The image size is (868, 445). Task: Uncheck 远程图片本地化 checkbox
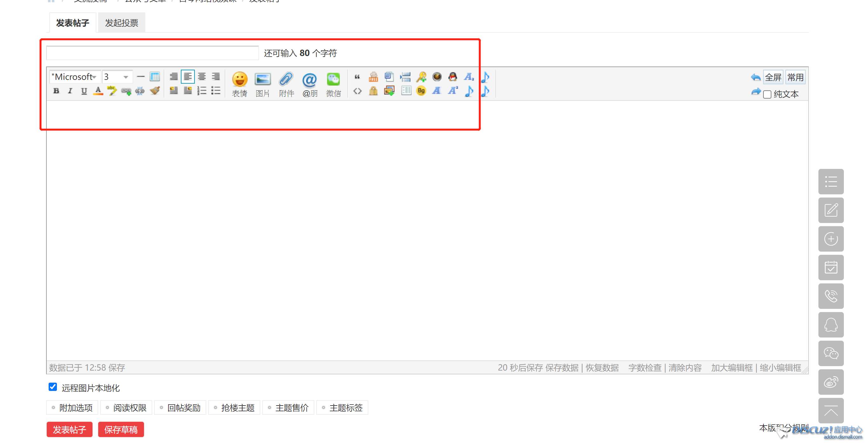pyautogui.click(x=53, y=387)
